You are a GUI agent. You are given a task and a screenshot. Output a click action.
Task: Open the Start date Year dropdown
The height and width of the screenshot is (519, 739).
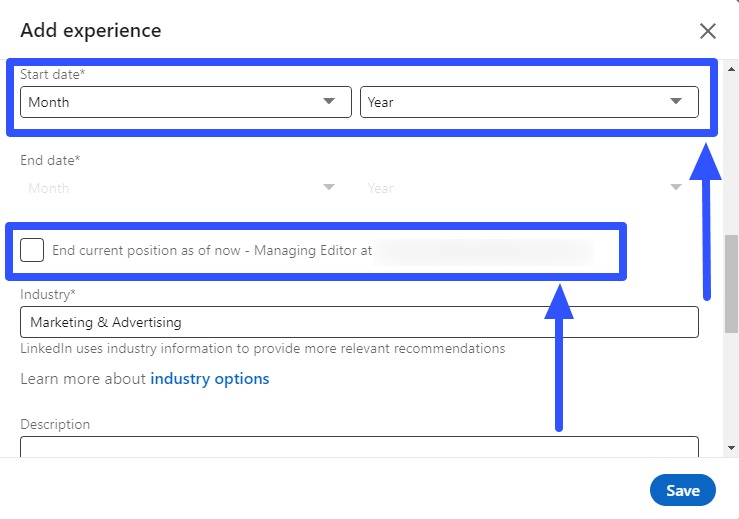click(x=528, y=102)
